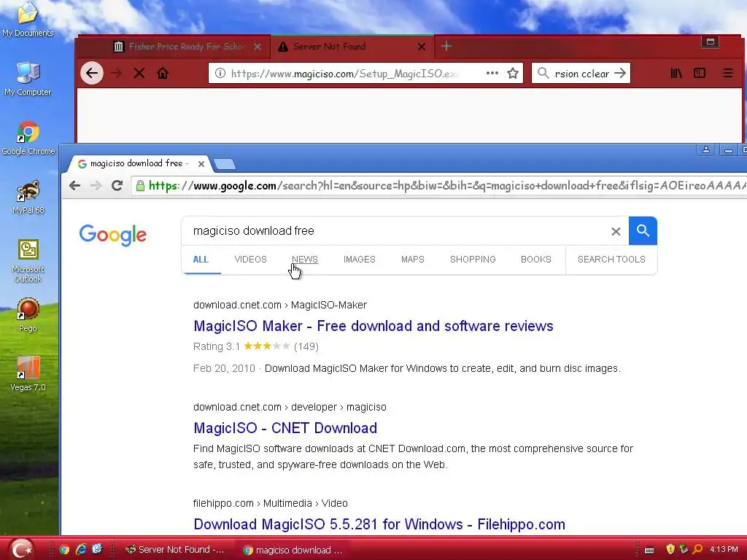Switch to VIDEOS results tab

point(251,260)
